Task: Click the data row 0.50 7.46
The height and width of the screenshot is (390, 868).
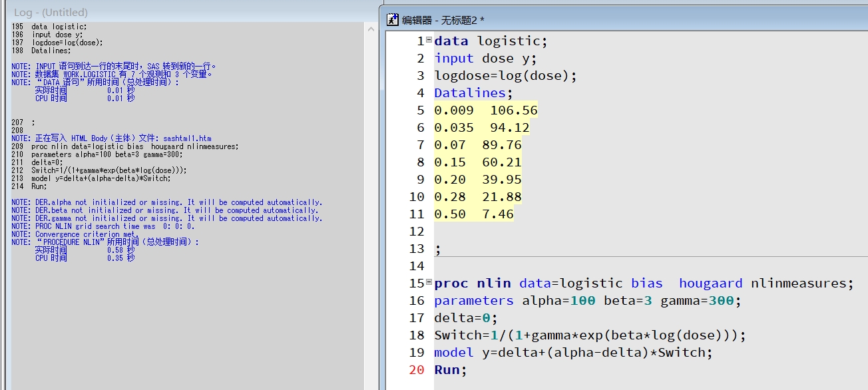Action: pos(473,214)
